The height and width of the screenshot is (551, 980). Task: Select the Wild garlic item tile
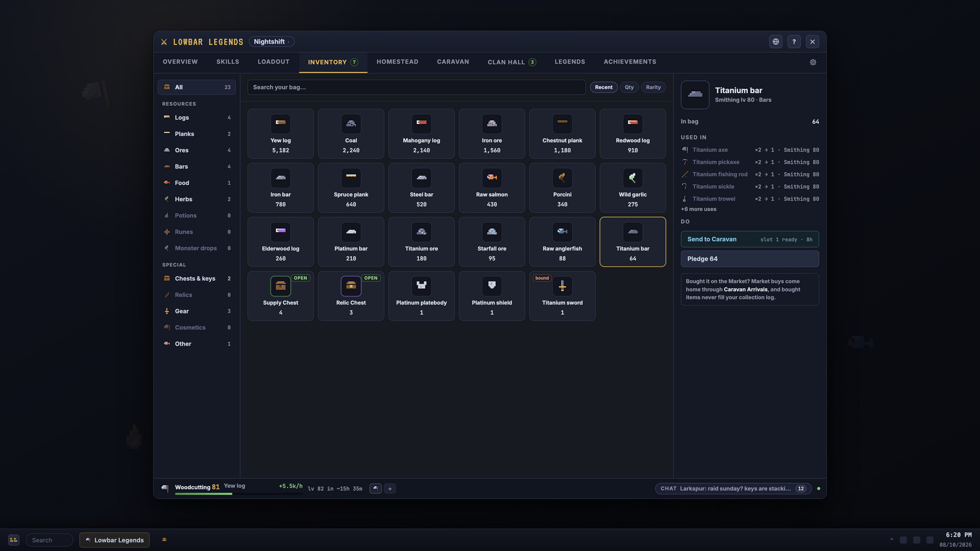[633, 188]
